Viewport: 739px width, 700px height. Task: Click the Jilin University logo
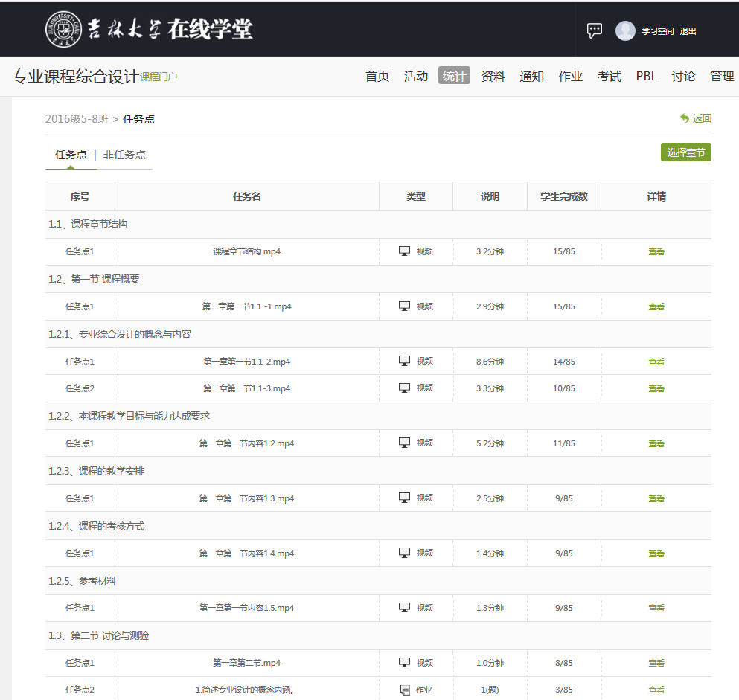(65, 29)
